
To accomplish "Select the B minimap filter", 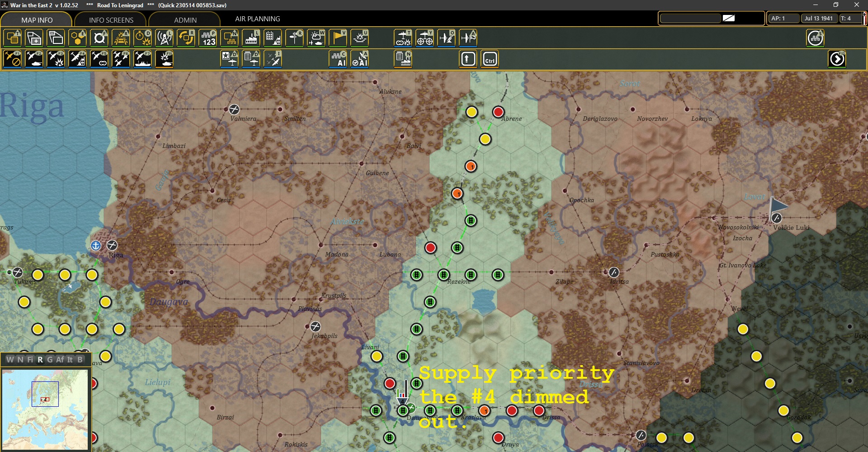I will click(80, 360).
